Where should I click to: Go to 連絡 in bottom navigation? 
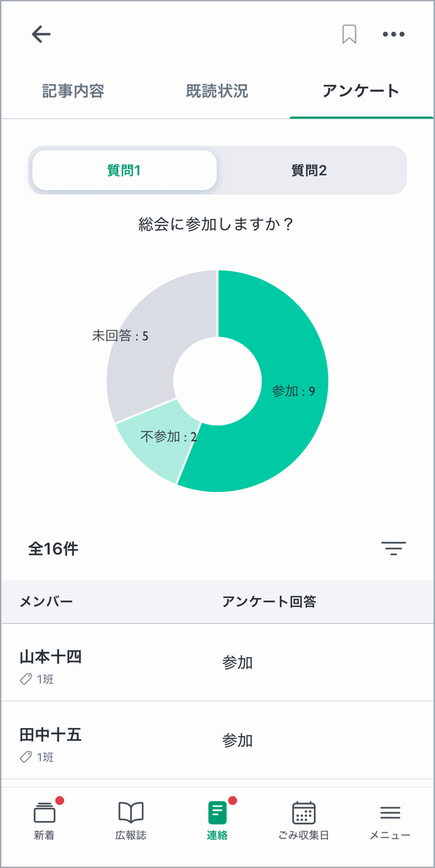pyautogui.click(x=217, y=819)
